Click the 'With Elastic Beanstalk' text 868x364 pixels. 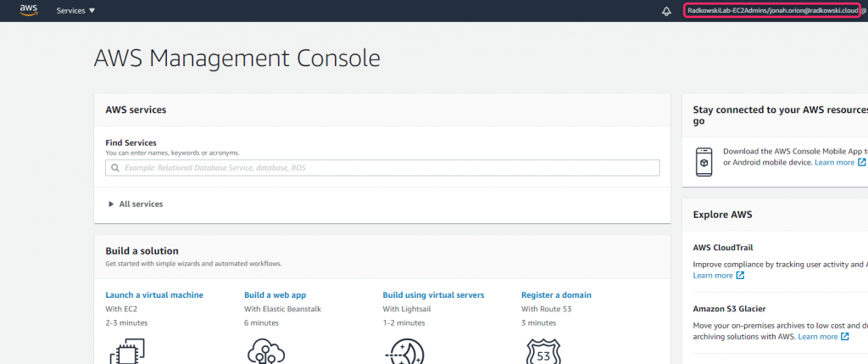282,309
